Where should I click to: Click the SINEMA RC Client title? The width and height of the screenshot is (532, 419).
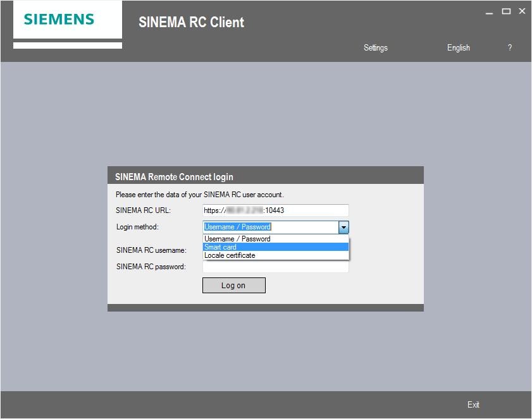191,22
